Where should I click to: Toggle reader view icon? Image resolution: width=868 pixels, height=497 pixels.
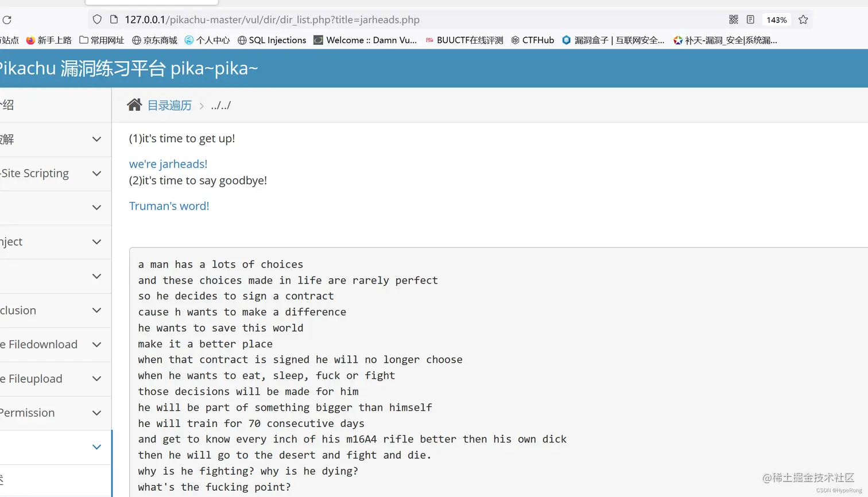pyautogui.click(x=750, y=20)
